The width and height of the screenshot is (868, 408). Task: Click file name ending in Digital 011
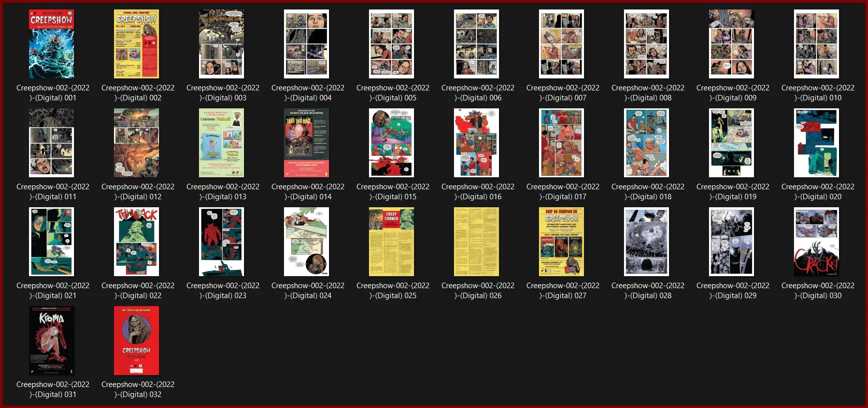click(x=53, y=192)
